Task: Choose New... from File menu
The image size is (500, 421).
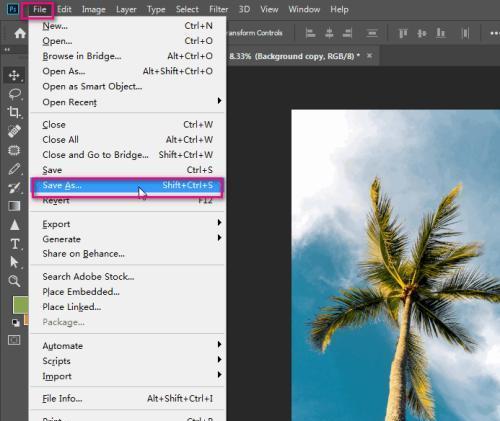Action: point(128,26)
